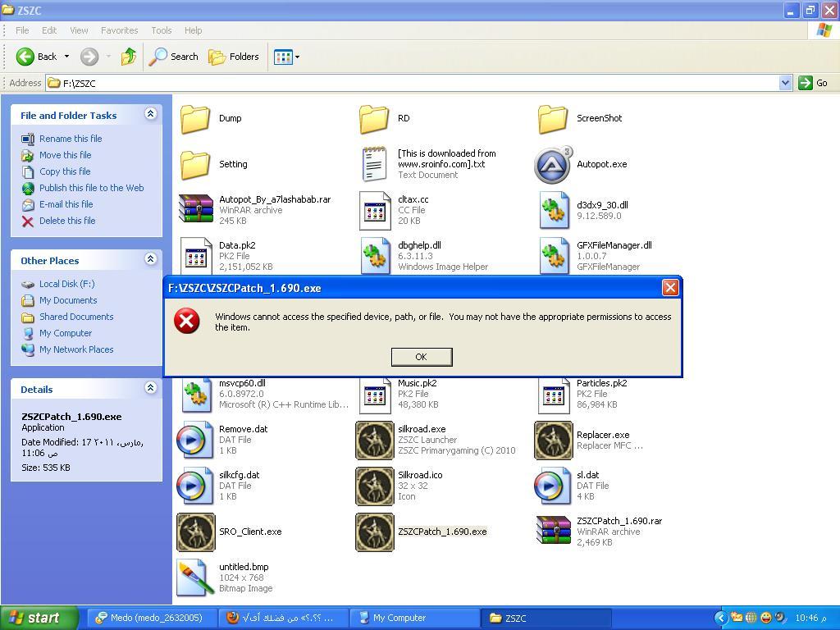Open the Windows Start menu
This screenshot has width=840, height=630.
[39, 618]
